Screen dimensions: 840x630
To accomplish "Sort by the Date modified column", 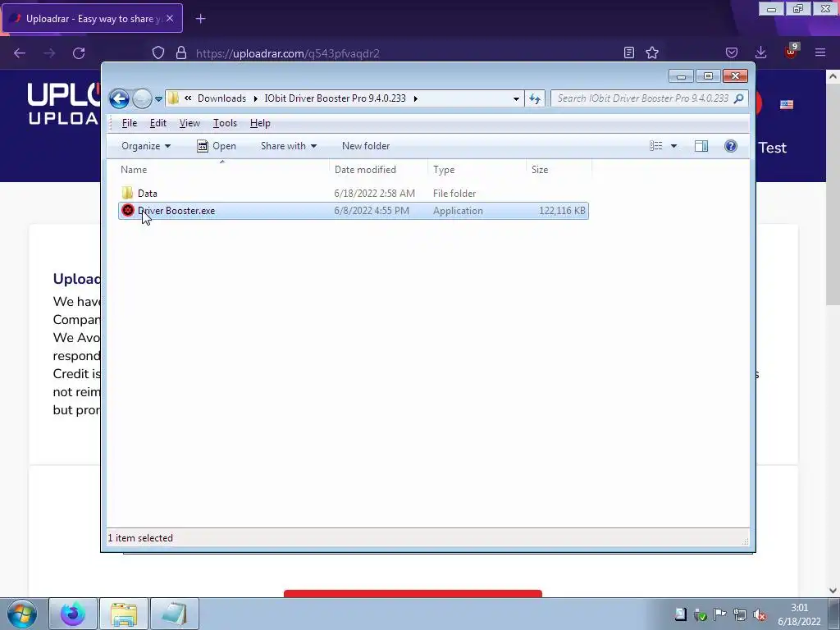I will tap(378, 169).
